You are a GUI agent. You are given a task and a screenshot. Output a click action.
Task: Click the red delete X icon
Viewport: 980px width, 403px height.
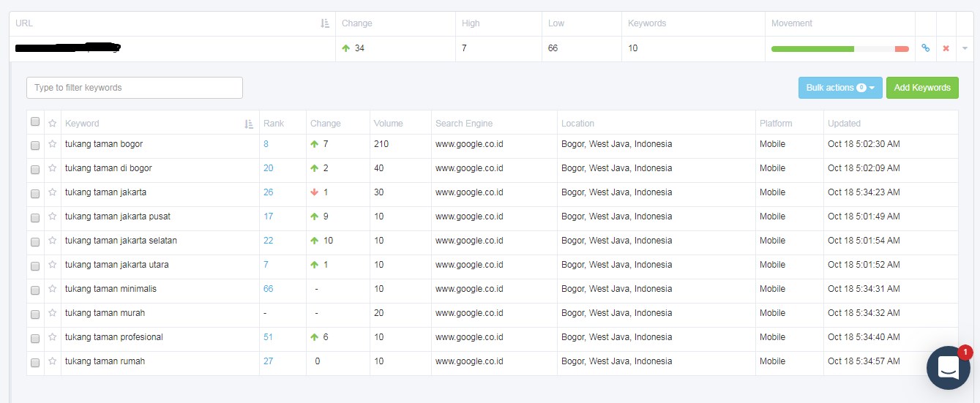click(x=946, y=48)
